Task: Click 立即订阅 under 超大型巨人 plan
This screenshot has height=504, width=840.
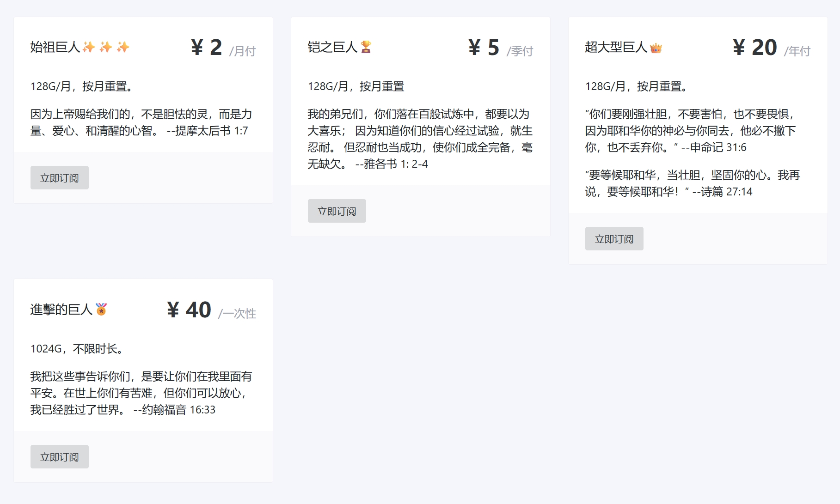Action: pyautogui.click(x=614, y=239)
